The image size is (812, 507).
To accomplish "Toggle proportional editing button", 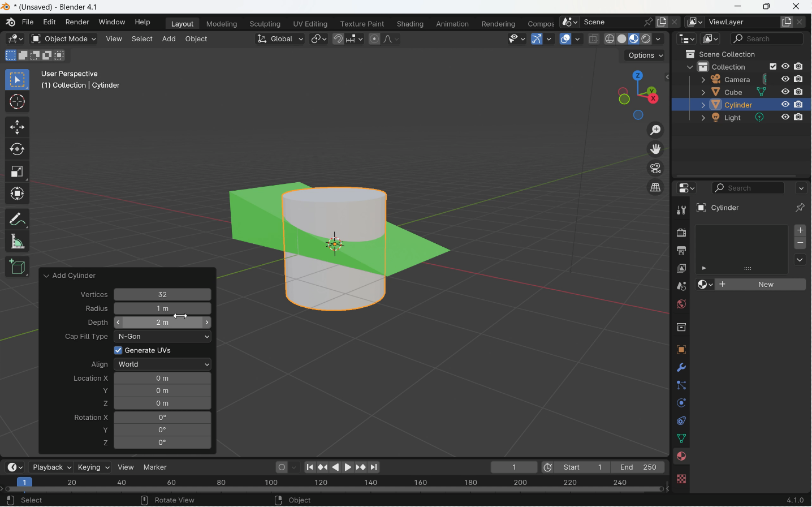I will [374, 39].
